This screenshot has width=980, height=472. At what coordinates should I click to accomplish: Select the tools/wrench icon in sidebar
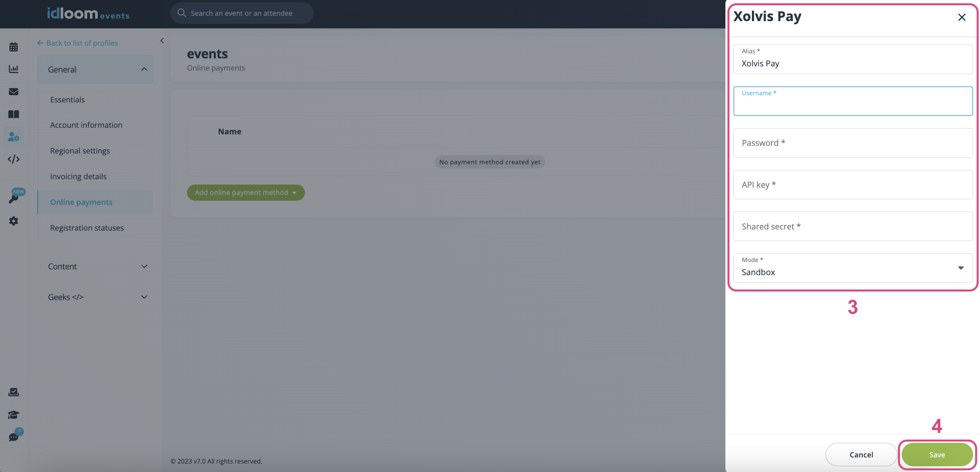point(14,222)
